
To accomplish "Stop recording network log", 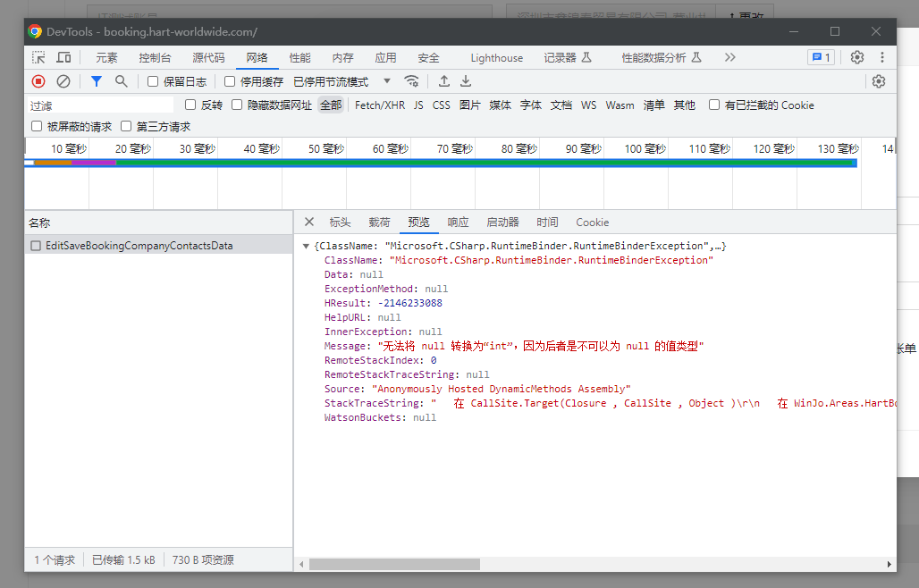I will (x=38, y=81).
